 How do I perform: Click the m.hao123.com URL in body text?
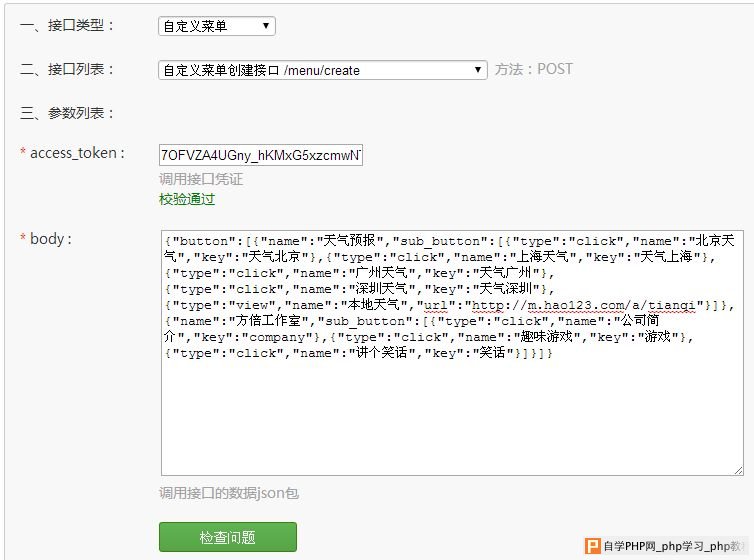click(x=583, y=305)
